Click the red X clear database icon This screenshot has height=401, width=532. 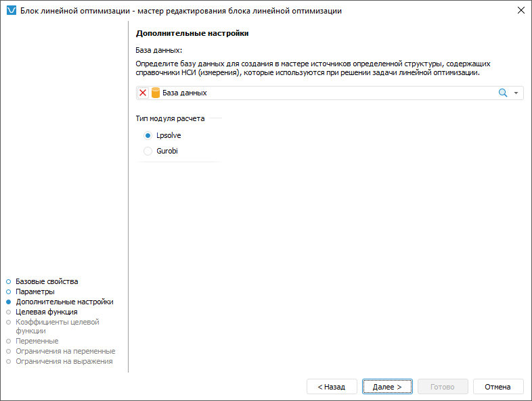(x=143, y=93)
